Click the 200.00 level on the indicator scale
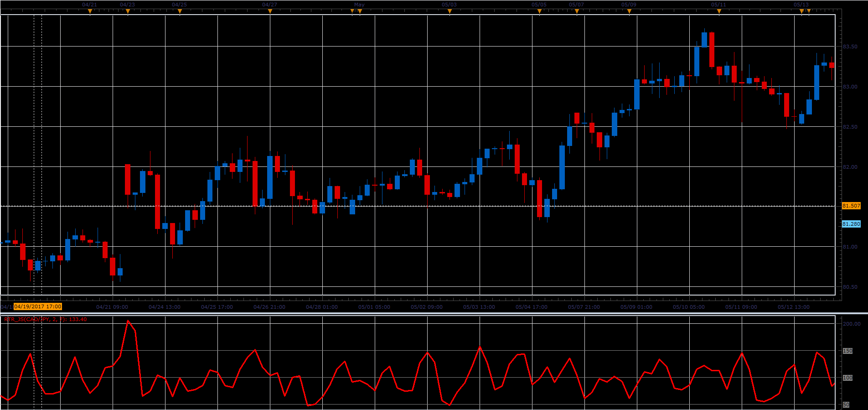 pos(852,324)
